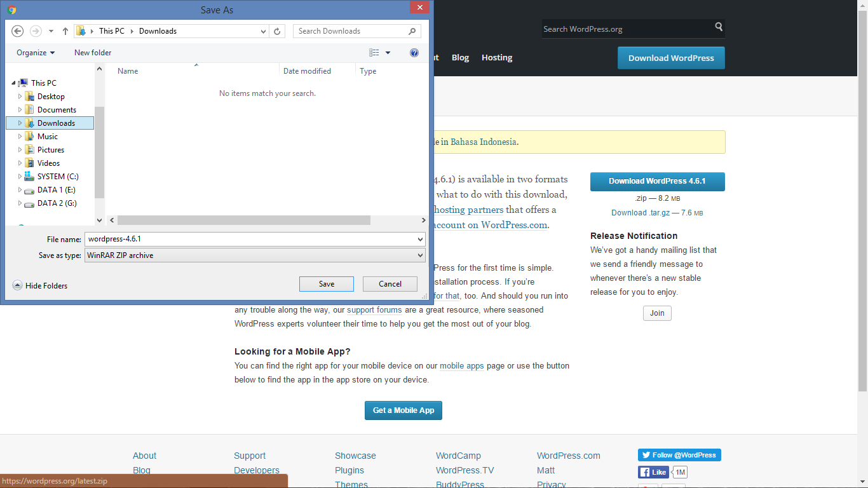Open the mobile apps link

(x=462, y=366)
